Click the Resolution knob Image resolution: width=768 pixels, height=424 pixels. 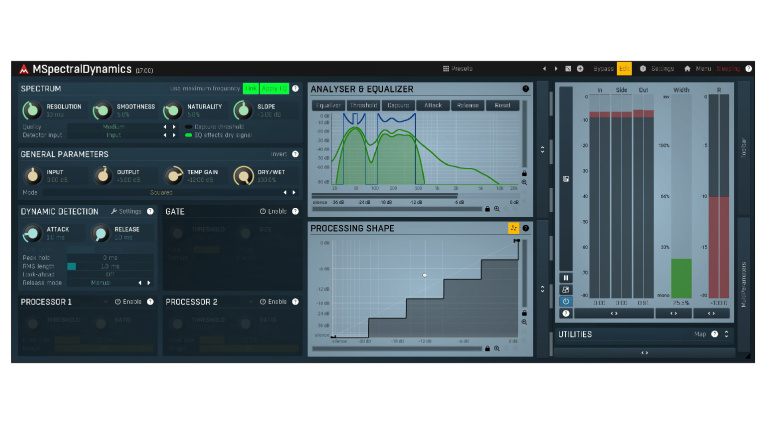click(32, 110)
